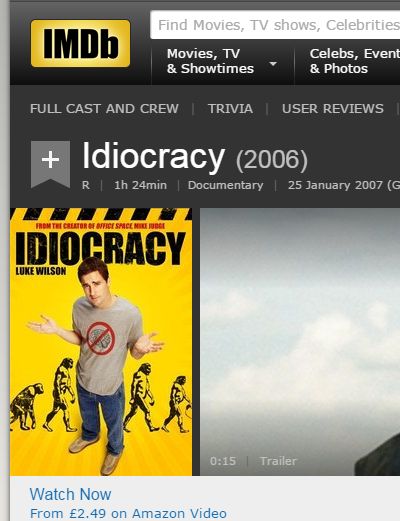Open the Movies, TV & Showtimes menu

[x=210, y=61]
